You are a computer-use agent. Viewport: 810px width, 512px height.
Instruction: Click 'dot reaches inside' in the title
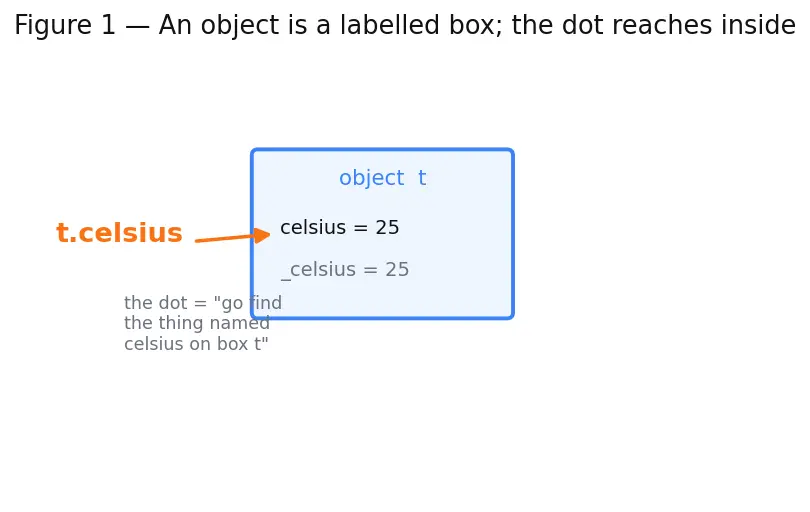679,25
